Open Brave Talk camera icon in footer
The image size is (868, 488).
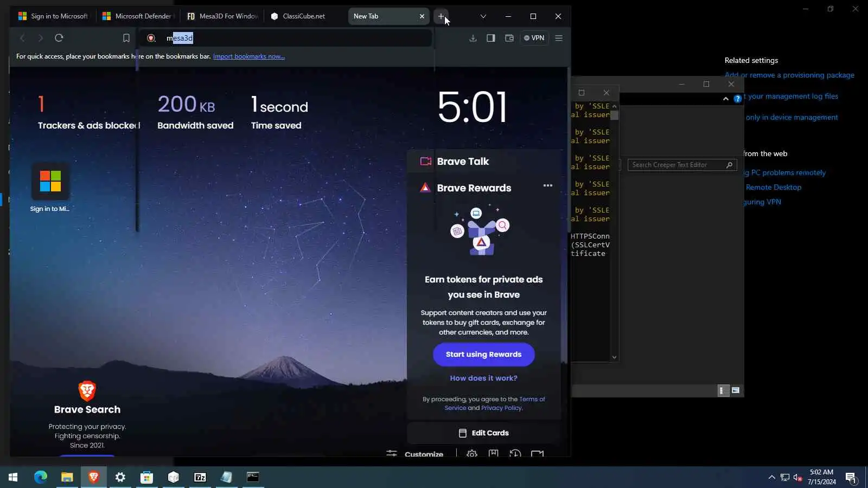537,454
